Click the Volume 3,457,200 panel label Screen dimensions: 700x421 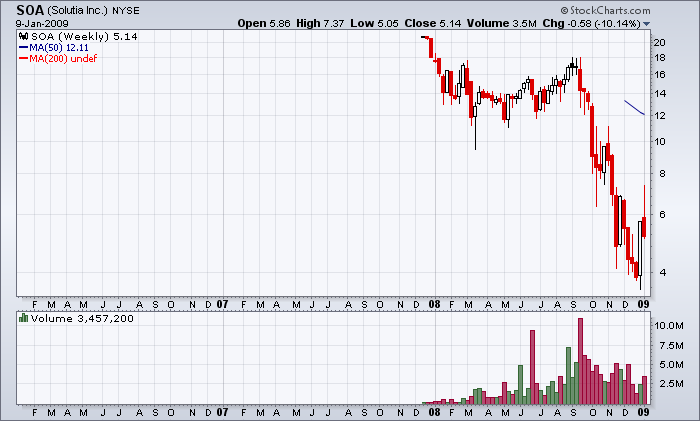coord(82,318)
